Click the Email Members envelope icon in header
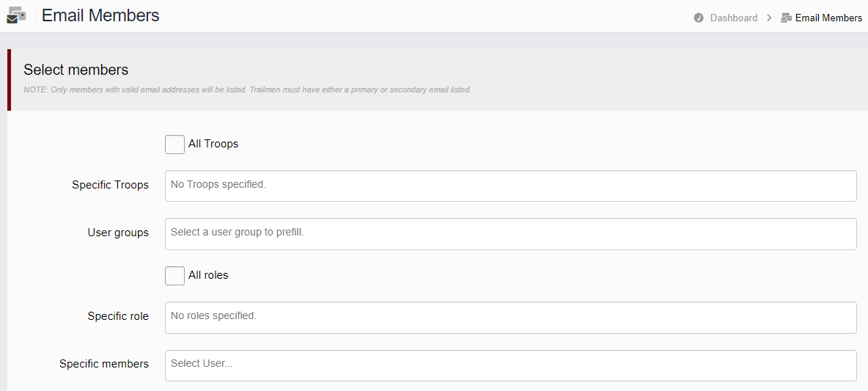868x391 pixels. point(16,15)
